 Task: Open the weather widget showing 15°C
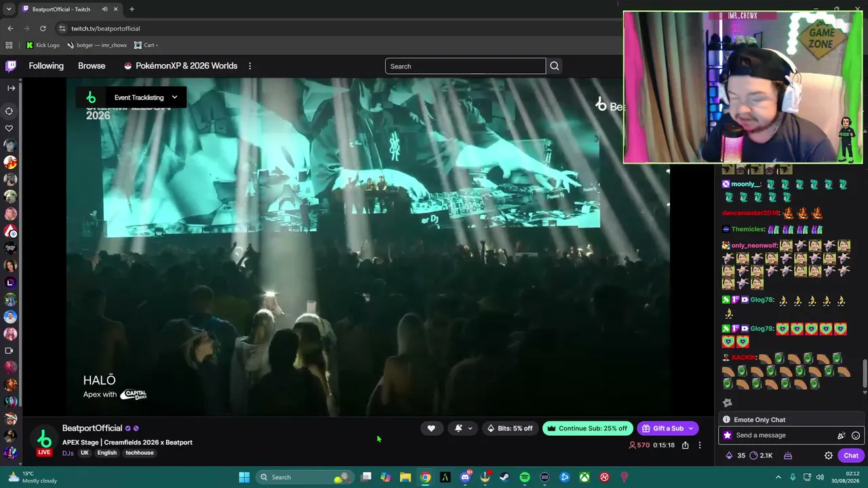point(32,477)
